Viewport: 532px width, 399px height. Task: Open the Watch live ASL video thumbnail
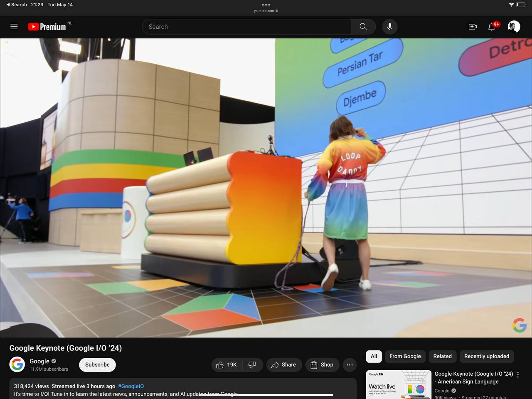399,384
